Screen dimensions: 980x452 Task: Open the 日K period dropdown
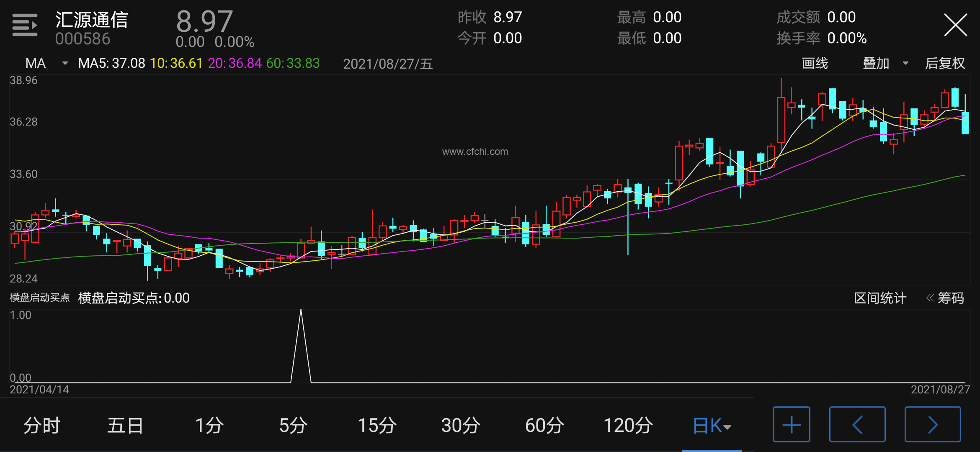(x=712, y=426)
